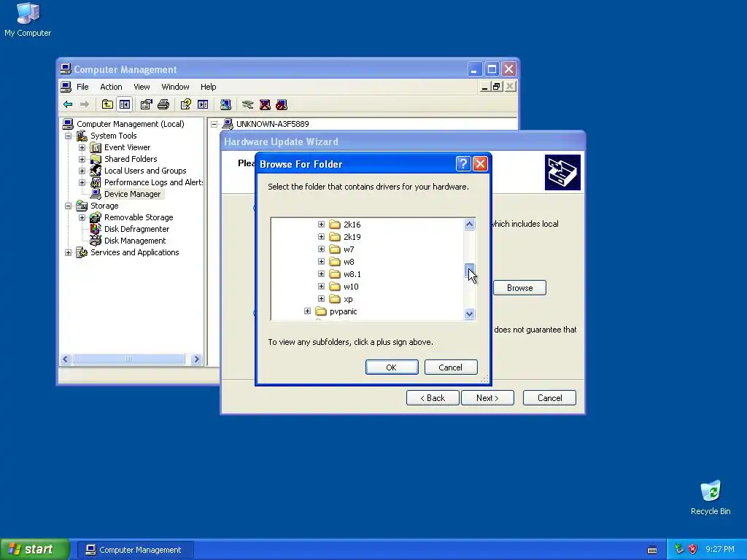Screen dimensions: 747x560
Task: Click the Up one level toolbar icon
Action: (x=108, y=104)
